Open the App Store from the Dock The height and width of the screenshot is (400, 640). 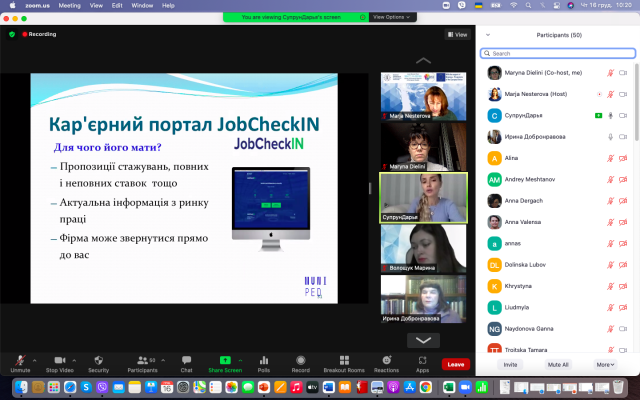409,387
